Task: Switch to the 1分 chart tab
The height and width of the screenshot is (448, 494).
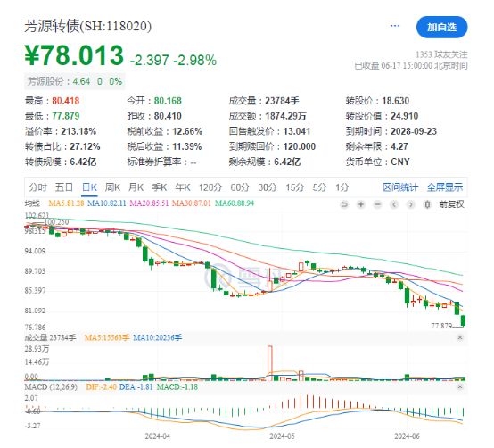Action: click(x=342, y=187)
